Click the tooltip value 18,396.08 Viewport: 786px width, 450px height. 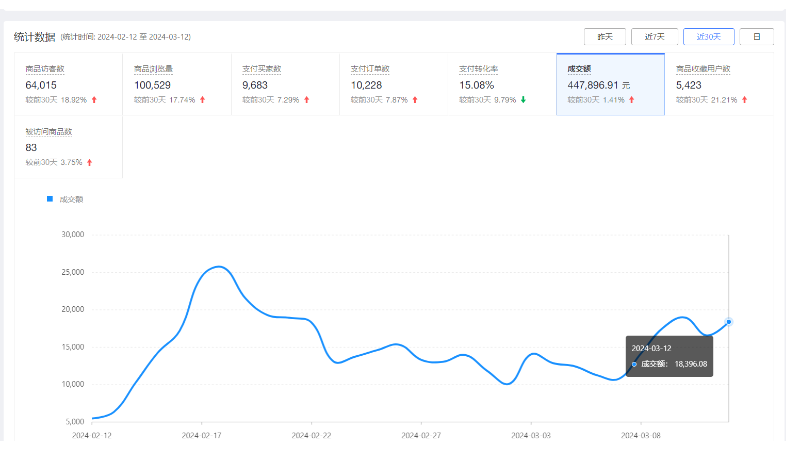pyautogui.click(x=691, y=364)
